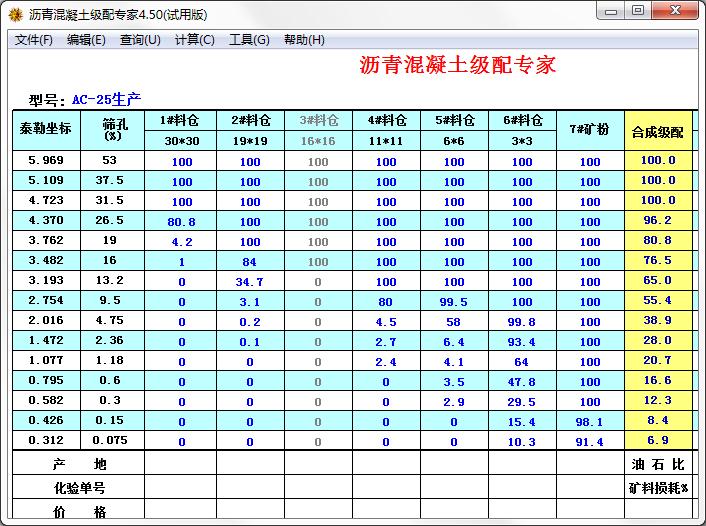Select the 98.1 value in the 7#矿粉 column
This screenshot has height=526, width=706.
coord(590,421)
